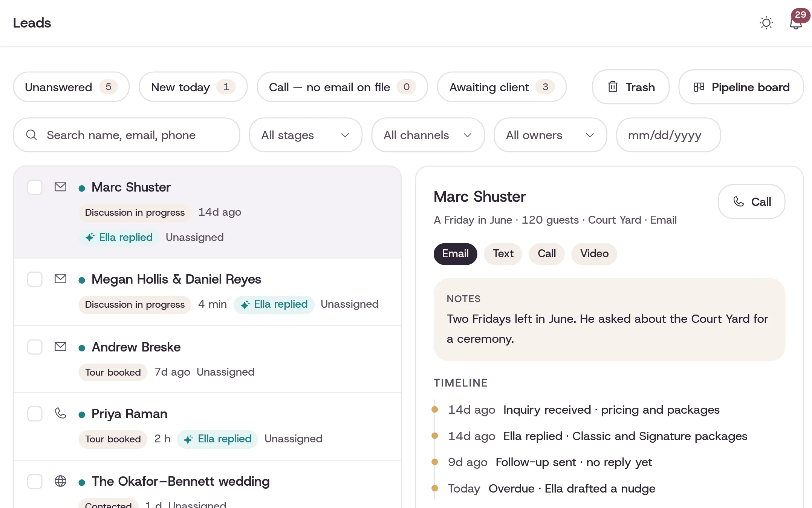This screenshot has width=812, height=508.
Task: Check the Megan Hollis & Daniel Reyes checkbox
Action: pos(35,279)
